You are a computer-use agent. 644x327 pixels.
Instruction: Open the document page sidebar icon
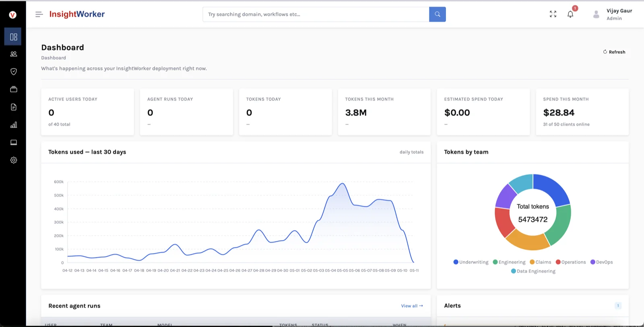point(13,107)
